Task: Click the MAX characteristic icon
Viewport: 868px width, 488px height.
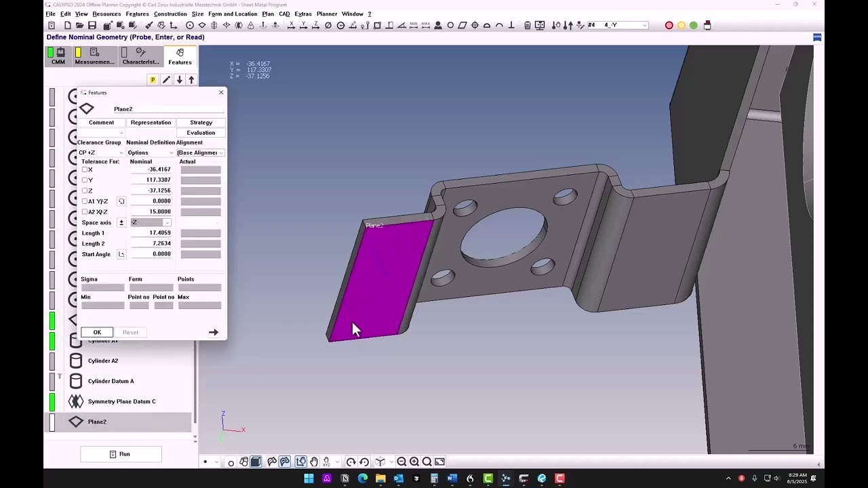Action: (426, 26)
